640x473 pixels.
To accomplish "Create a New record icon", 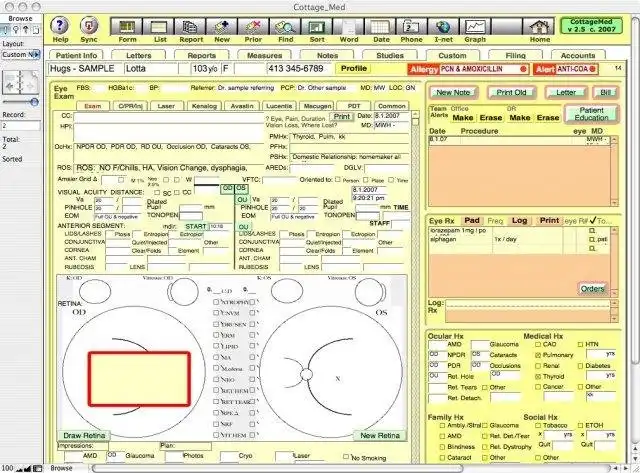I will [222, 27].
